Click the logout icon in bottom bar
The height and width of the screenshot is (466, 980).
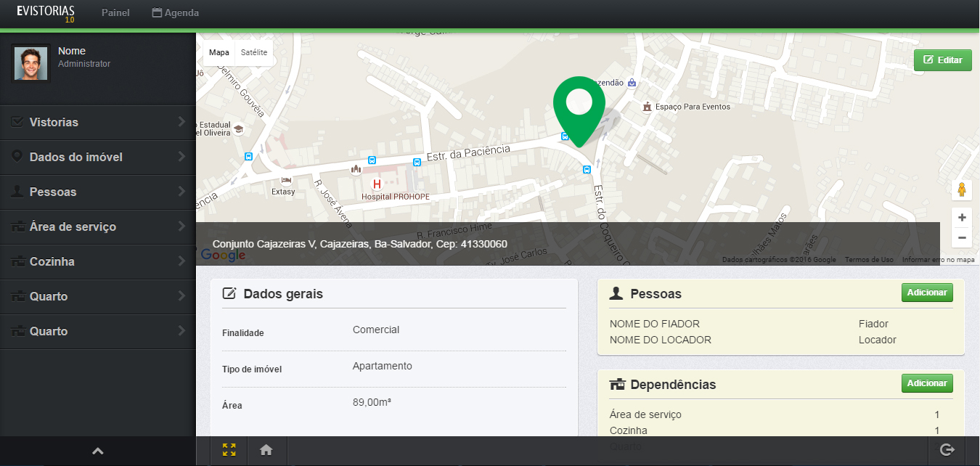(x=947, y=450)
